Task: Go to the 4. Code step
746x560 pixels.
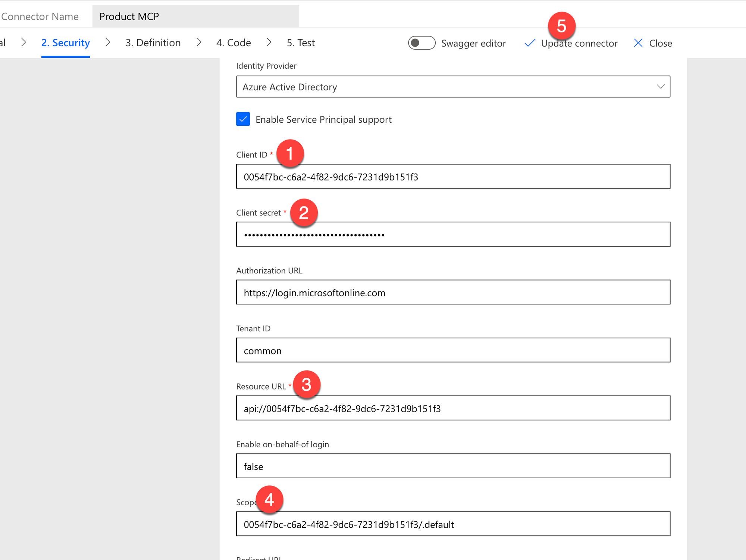Action: pos(233,43)
